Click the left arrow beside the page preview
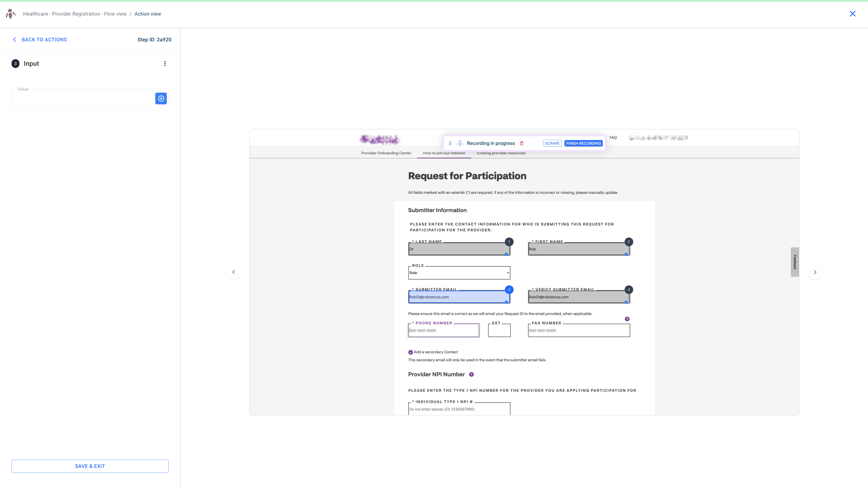The width and height of the screenshot is (868, 488). (234, 272)
